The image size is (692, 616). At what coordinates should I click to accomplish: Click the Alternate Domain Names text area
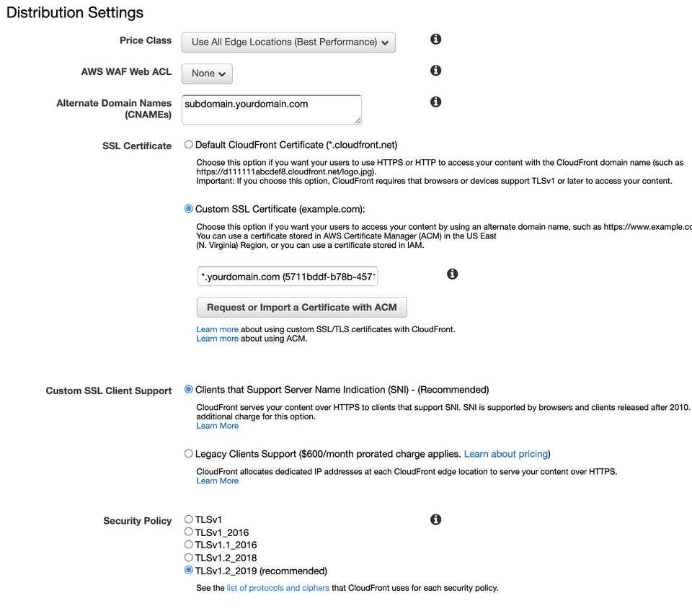coord(272,110)
